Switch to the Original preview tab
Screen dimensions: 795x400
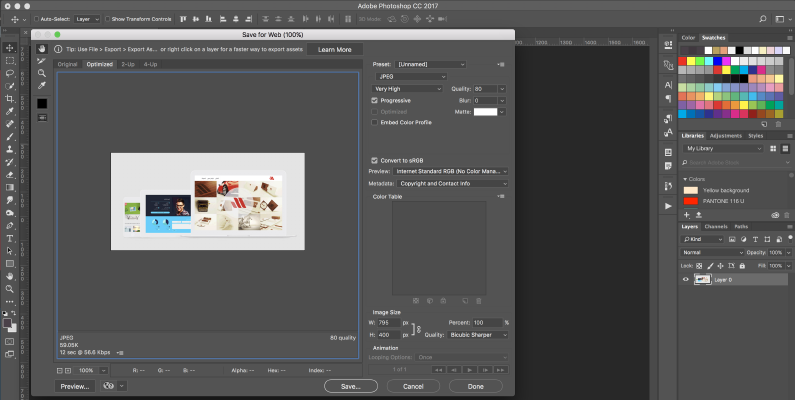(67, 63)
